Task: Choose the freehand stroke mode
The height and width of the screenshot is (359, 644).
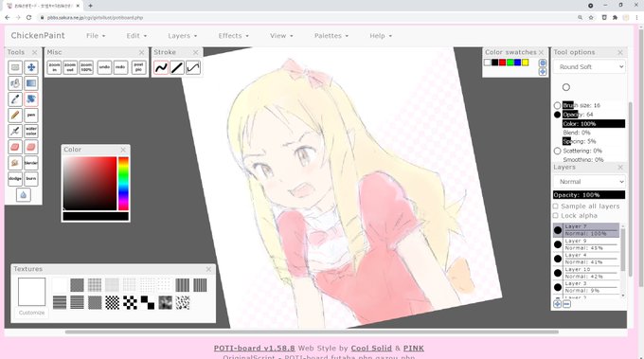Action: coord(161,68)
